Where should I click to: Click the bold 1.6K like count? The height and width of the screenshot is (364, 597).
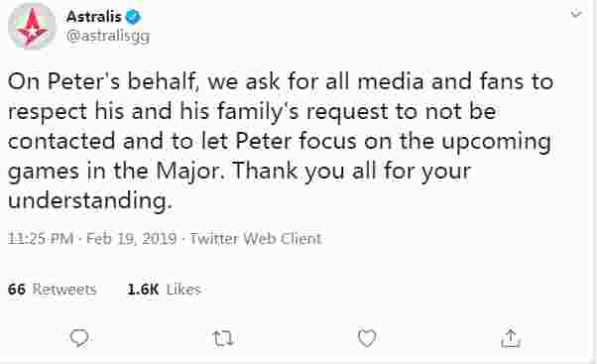143,290
